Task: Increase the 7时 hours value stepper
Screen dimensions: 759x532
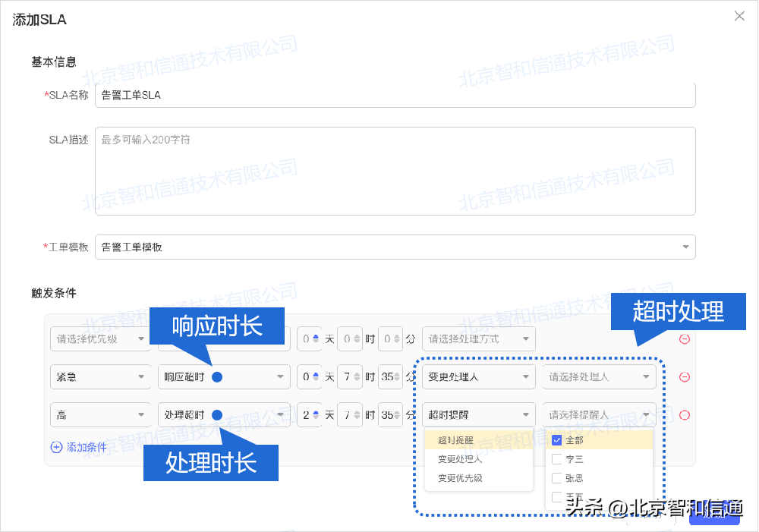Action: [x=357, y=373]
